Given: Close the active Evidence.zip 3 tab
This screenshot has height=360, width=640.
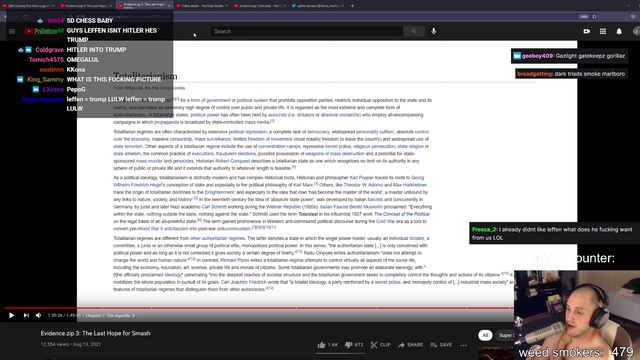Looking at the screenshot, I should tap(169, 6).
